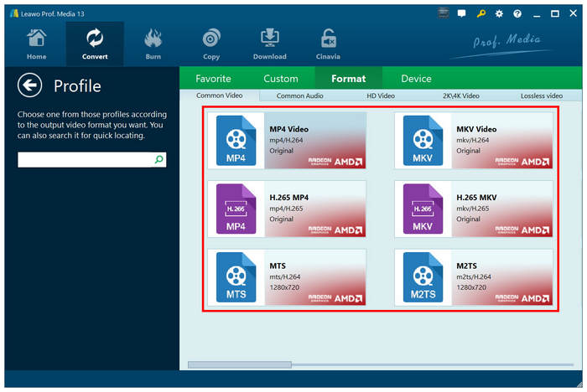This screenshot has height=392, width=587.
Task: Select the blue MP4 file icon
Action: 236,141
